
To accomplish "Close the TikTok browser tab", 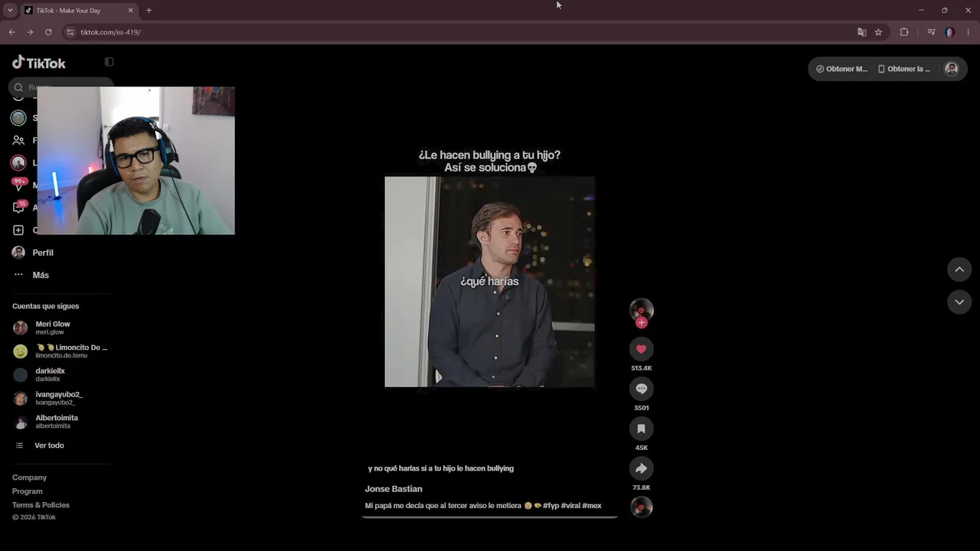I will [130, 11].
